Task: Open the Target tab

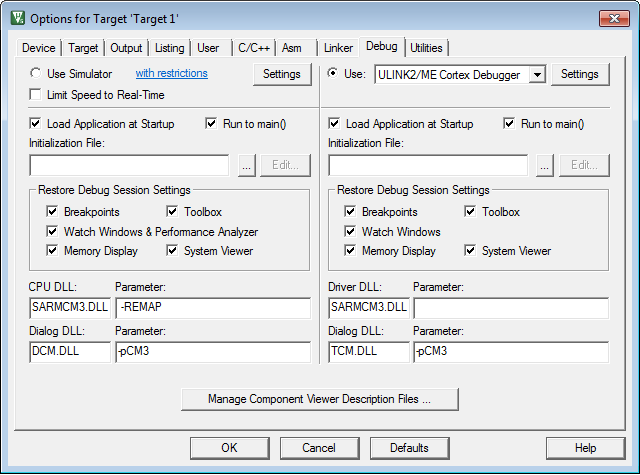Action: point(83,48)
